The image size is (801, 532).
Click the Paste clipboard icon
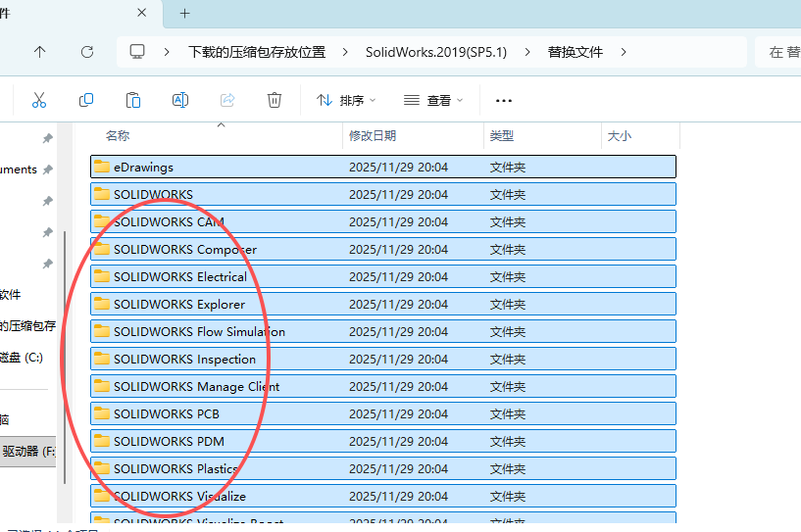click(132, 100)
